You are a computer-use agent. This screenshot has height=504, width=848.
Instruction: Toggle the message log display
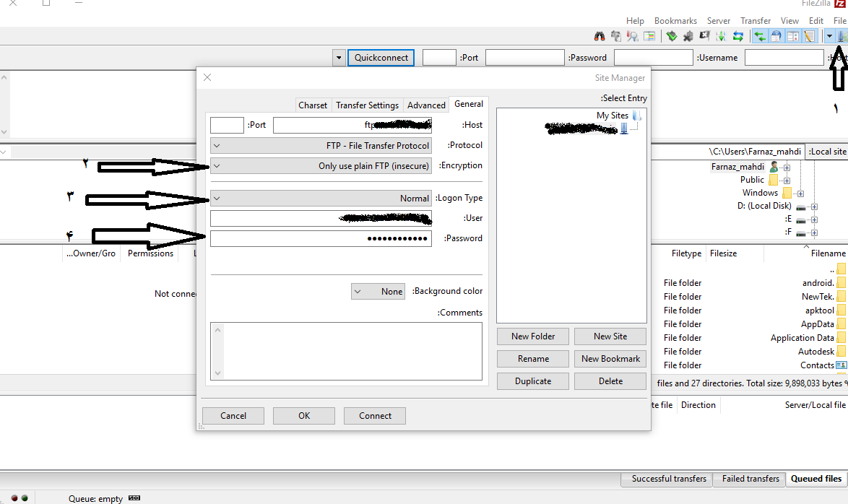coord(809,36)
